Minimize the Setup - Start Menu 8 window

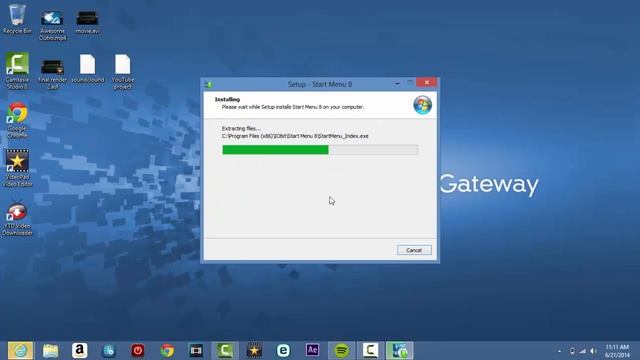(x=397, y=83)
